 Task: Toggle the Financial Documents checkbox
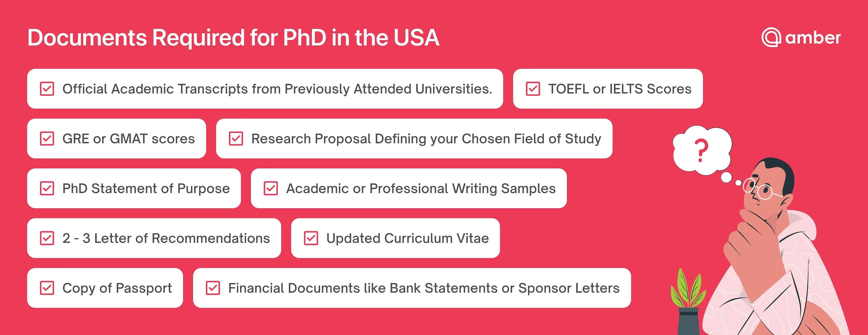(213, 288)
